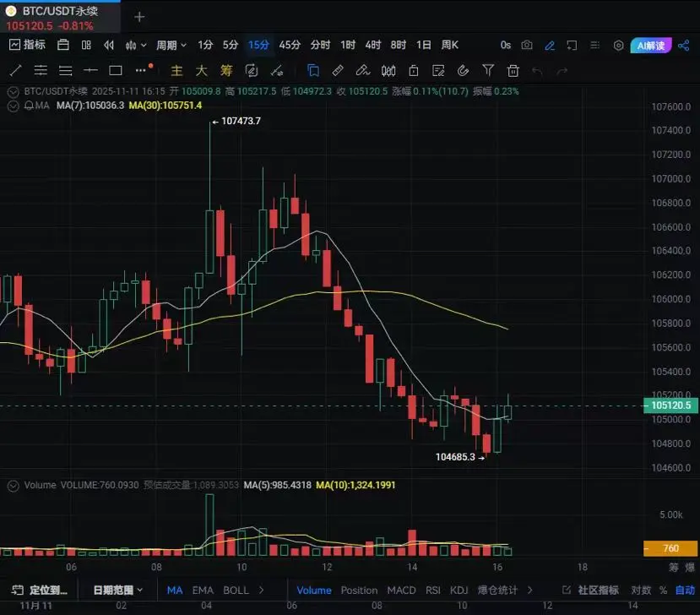Select the BTC/USDT永续 tab
700x615 pixels.
pyautogui.click(x=59, y=17)
